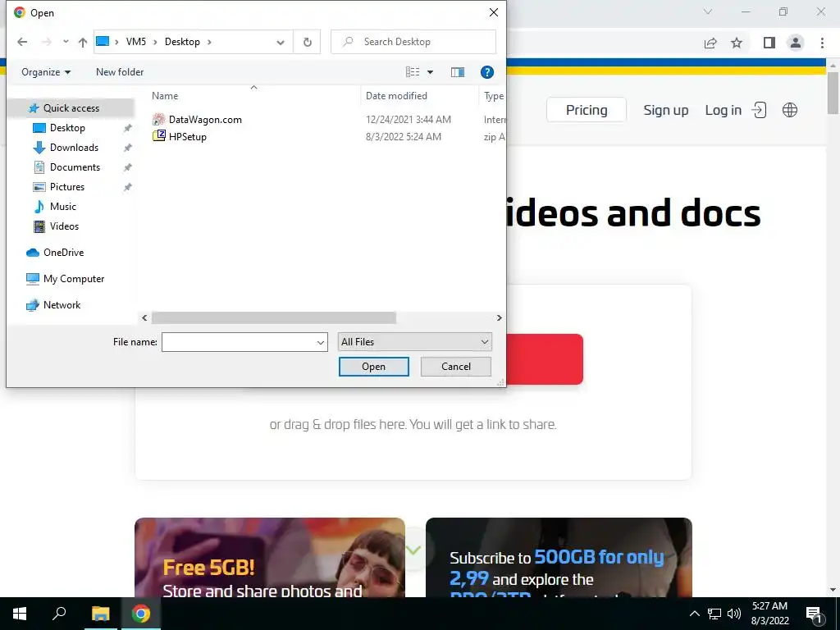Open Downloads in the sidebar
Screen dimensions: 840x630
pos(74,148)
